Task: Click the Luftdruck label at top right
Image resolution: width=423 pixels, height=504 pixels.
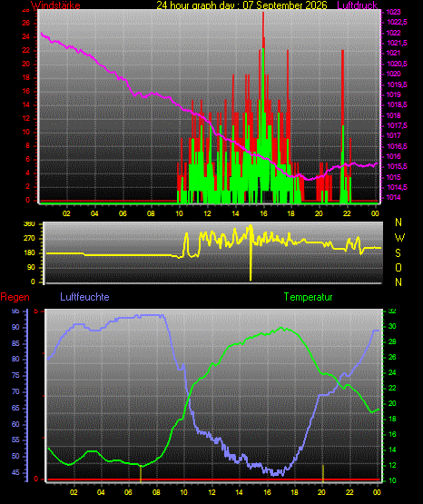Action: point(357,5)
